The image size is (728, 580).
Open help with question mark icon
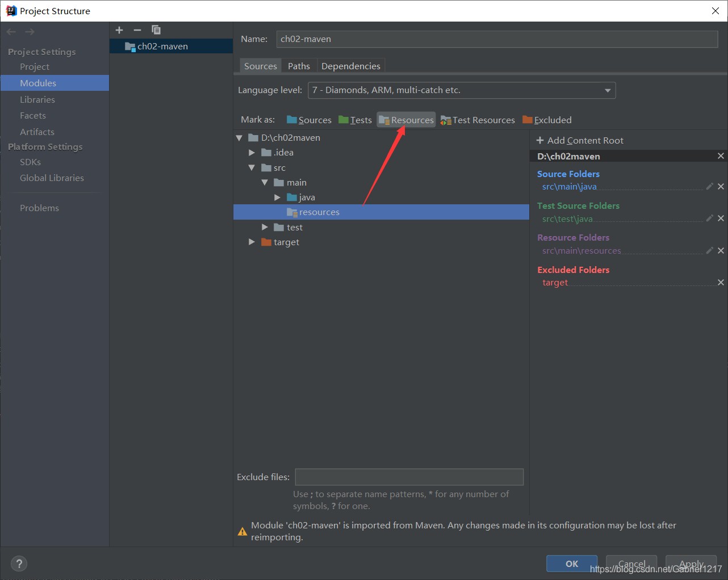click(x=19, y=564)
